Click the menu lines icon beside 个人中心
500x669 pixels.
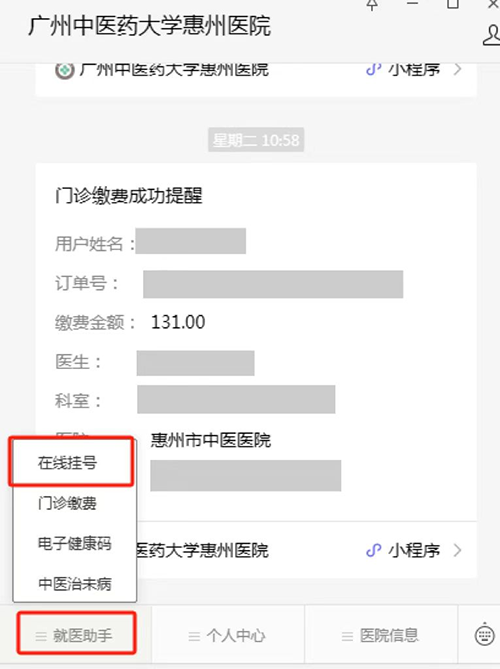pos(194,637)
